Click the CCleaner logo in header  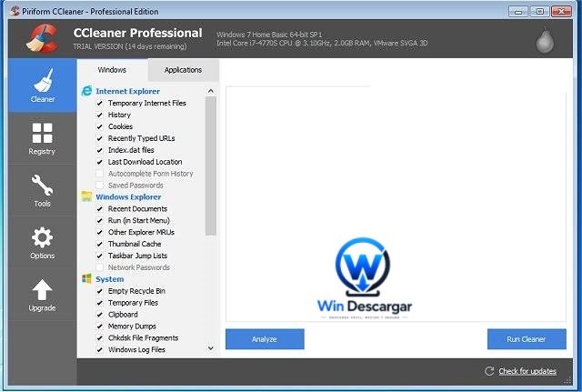[43, 38]
